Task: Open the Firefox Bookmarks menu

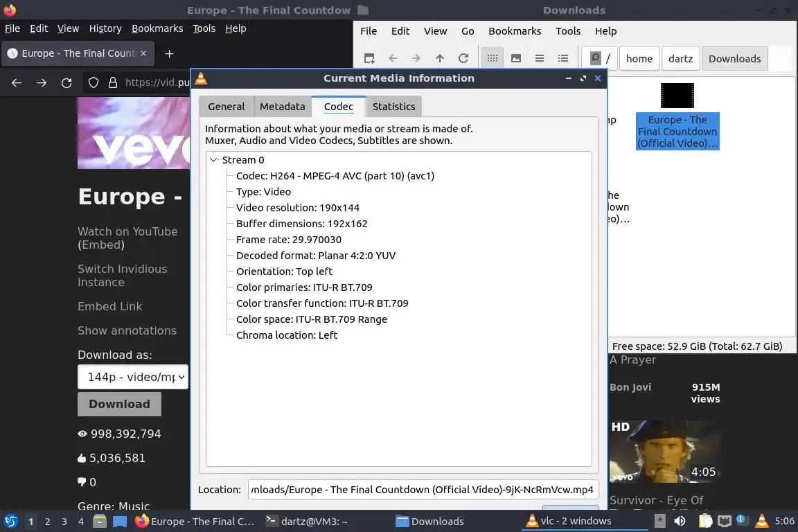Action: coord(157,28)
